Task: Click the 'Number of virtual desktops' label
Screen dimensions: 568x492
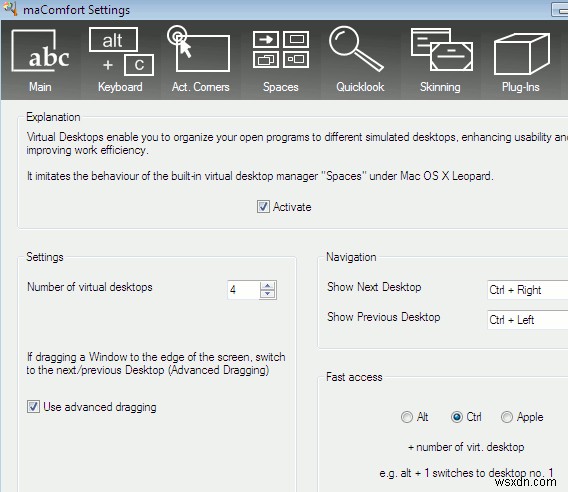Action: point(90,287)
